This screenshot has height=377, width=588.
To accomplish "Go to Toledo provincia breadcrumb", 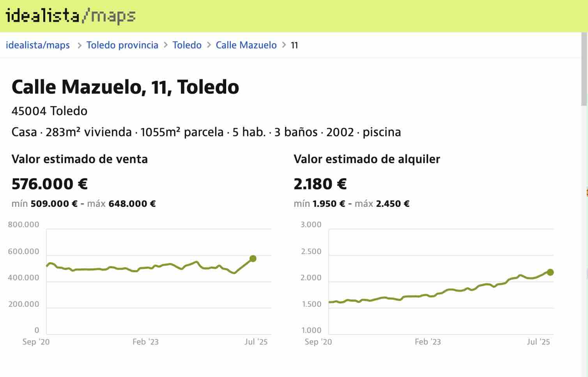I will point(122,45).
